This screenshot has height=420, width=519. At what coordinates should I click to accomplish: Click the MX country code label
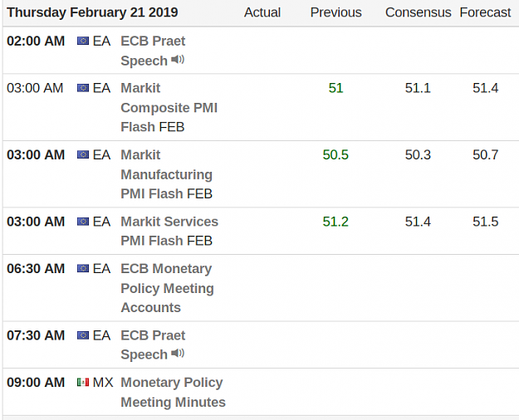[x=103, y=383]
